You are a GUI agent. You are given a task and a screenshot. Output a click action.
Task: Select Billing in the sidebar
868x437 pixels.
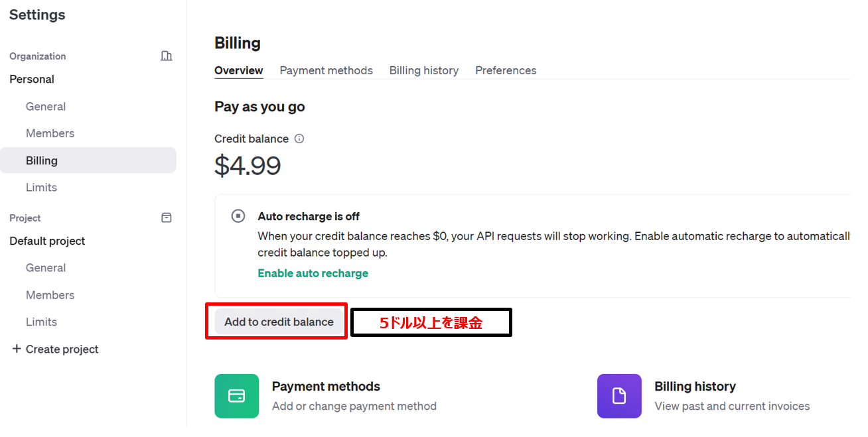click(x=42, y=160)
